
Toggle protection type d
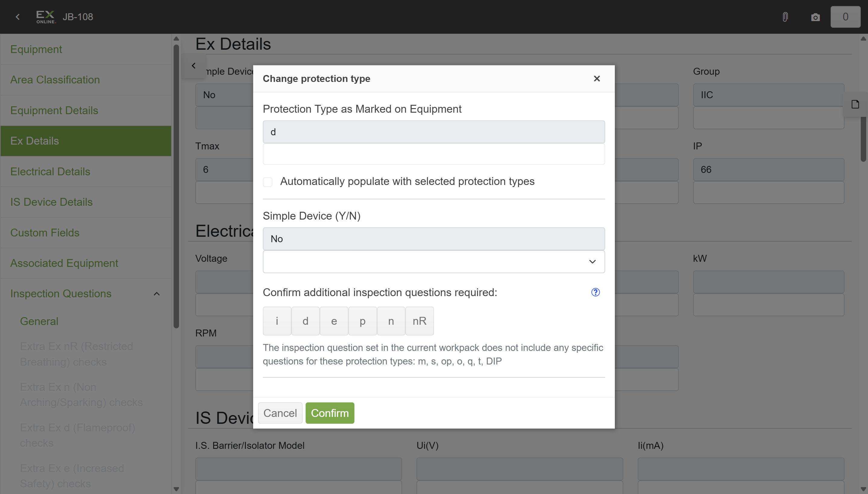pos(306,321)
